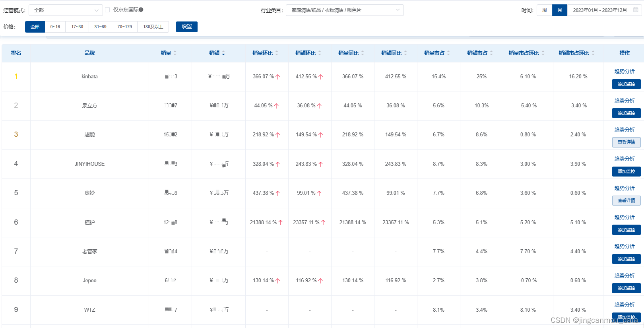Click the 设置 button

tap(187, 27)
